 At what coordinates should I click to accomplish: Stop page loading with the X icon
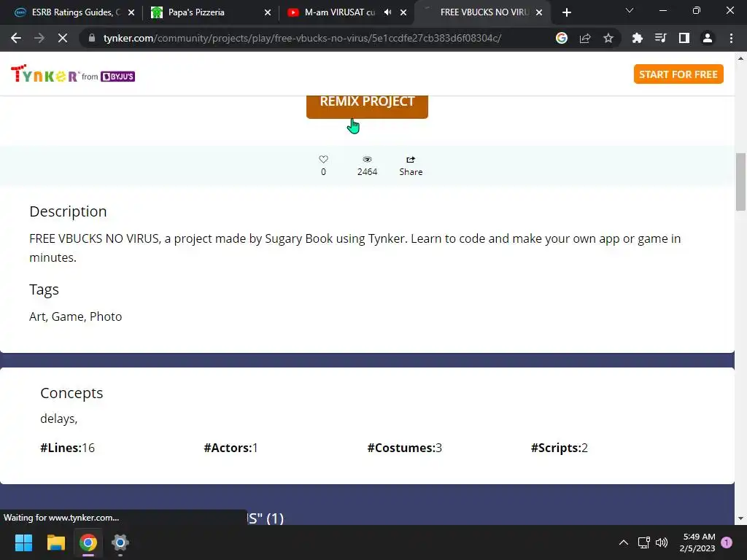click(63, 38)
